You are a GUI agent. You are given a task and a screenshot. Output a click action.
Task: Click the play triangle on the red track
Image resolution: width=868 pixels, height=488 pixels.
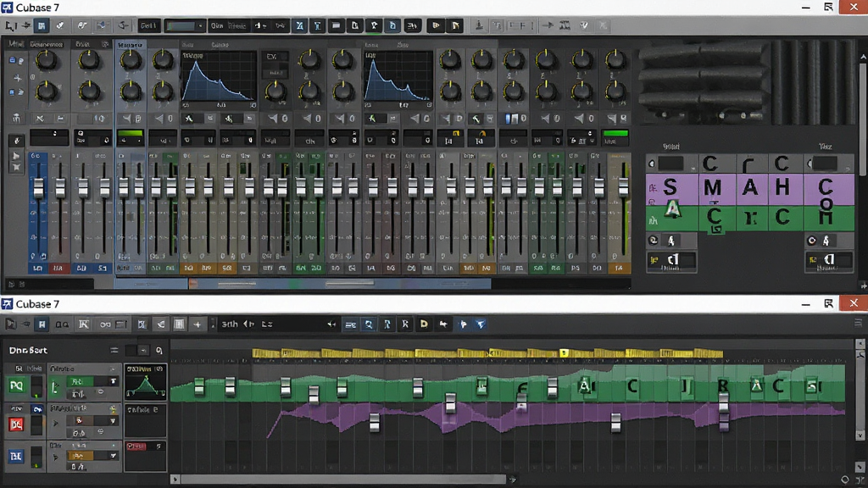point(55,424)
